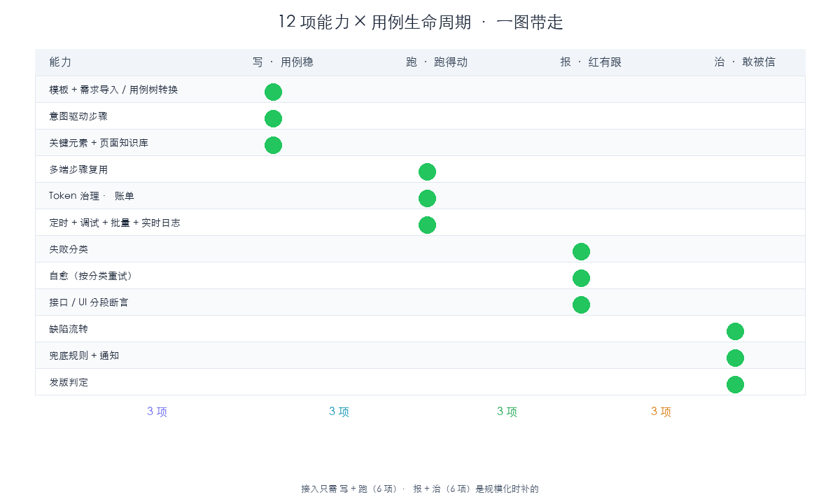Click the green dot in the 意图驱动步骤 row
The height and width of the screenshot is (504, 840).
[x=273, y=118]
